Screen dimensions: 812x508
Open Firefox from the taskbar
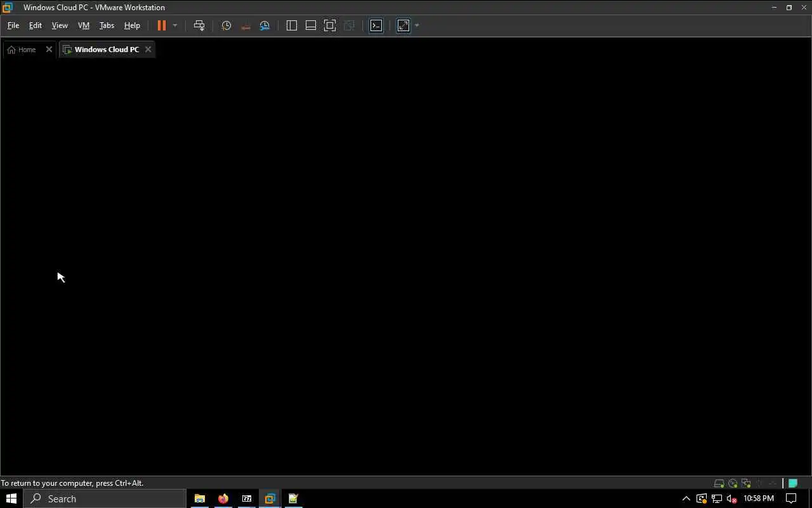pos(223,498)
